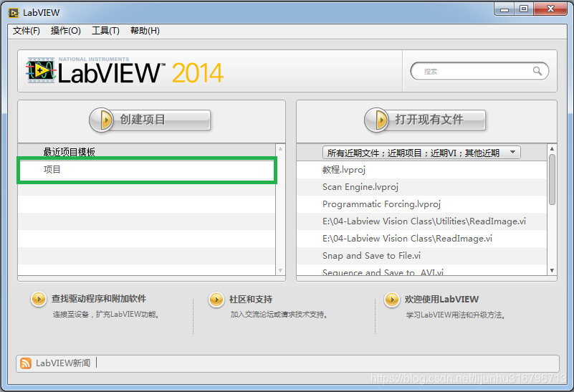Click the arrow icon beside 社区和支持
Image resolution: width=574 pixels, height=392 pixels.
pos(216,300)
